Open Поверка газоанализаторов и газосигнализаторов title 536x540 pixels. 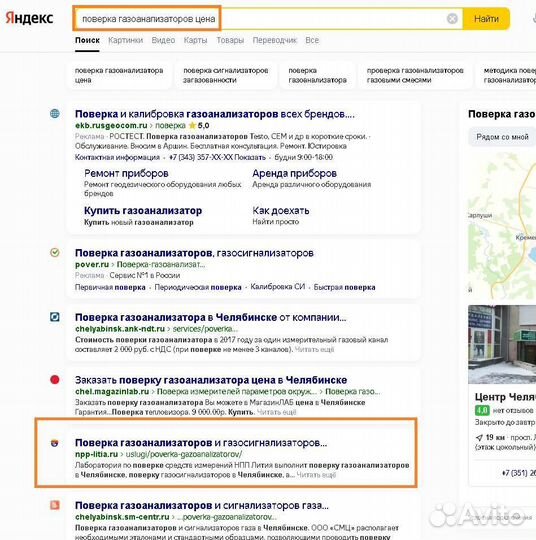[201, 443]
